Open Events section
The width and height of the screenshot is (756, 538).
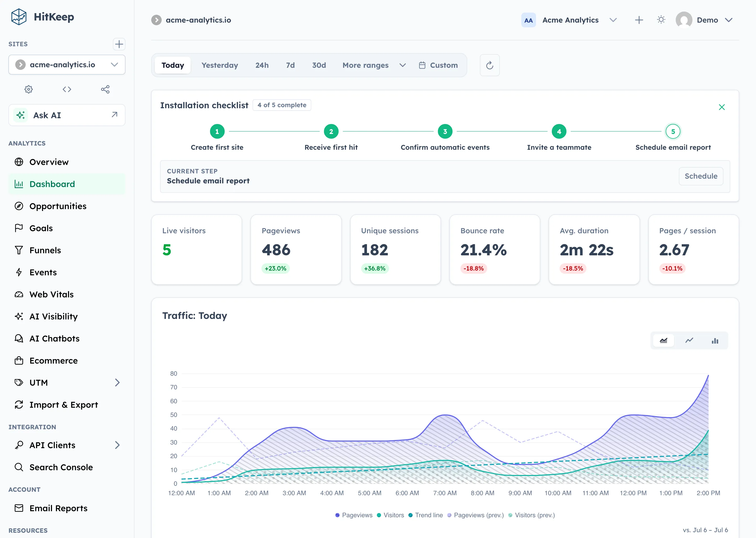point(67,272)
